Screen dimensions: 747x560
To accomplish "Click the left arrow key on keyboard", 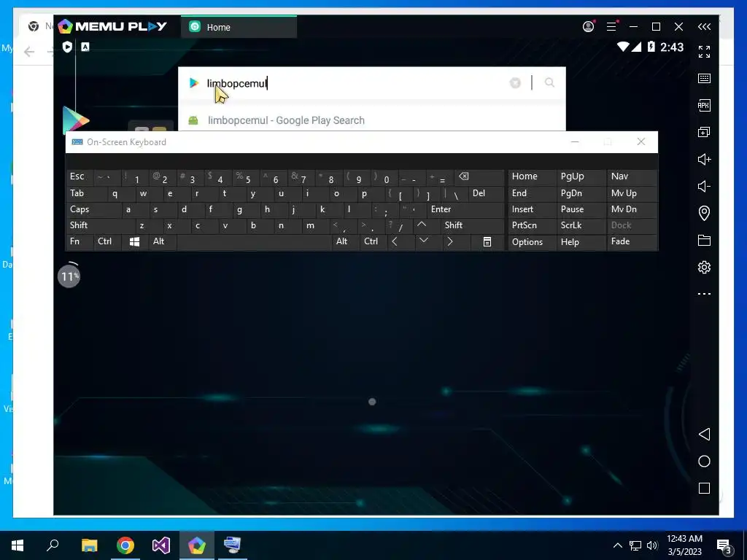I will tap(400, 242).
